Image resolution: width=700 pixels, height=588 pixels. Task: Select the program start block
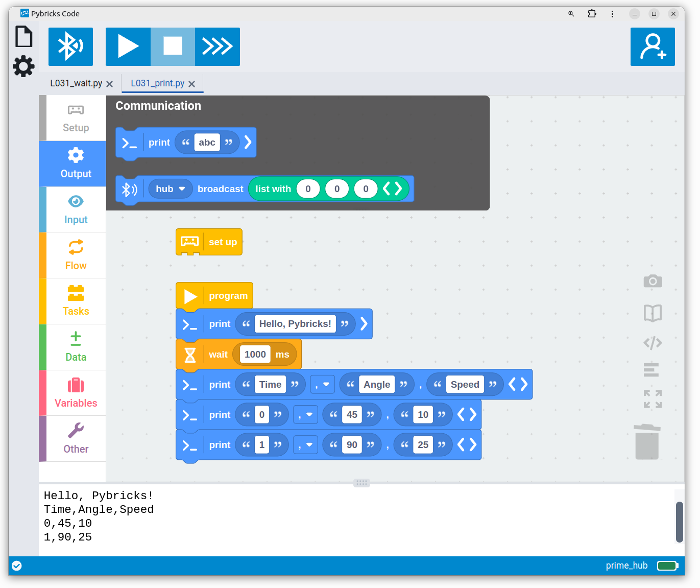click(214, 295)
